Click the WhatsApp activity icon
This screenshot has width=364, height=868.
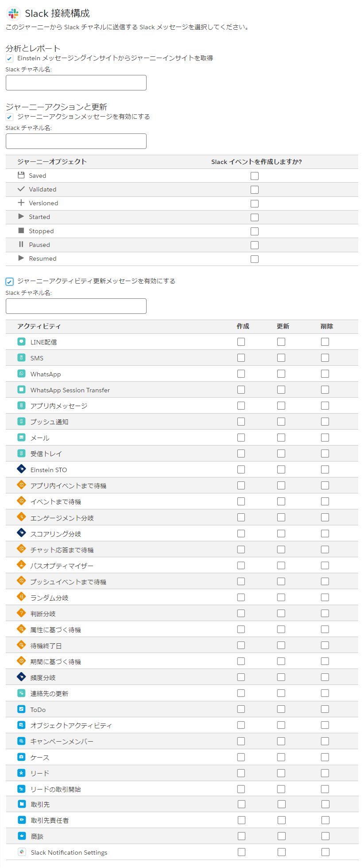tap(21, 373)
